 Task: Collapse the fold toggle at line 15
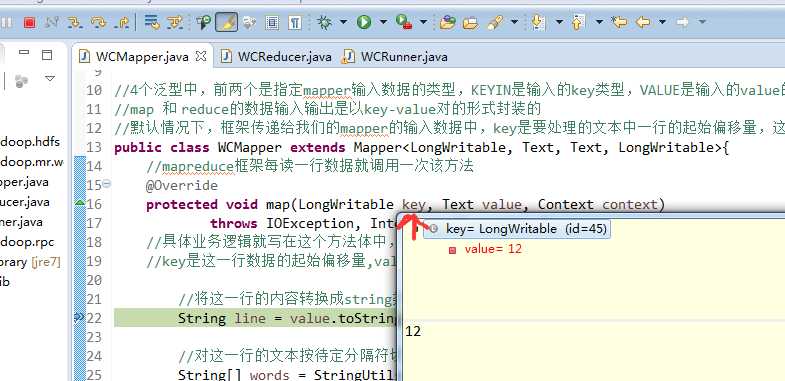[106, 184]
